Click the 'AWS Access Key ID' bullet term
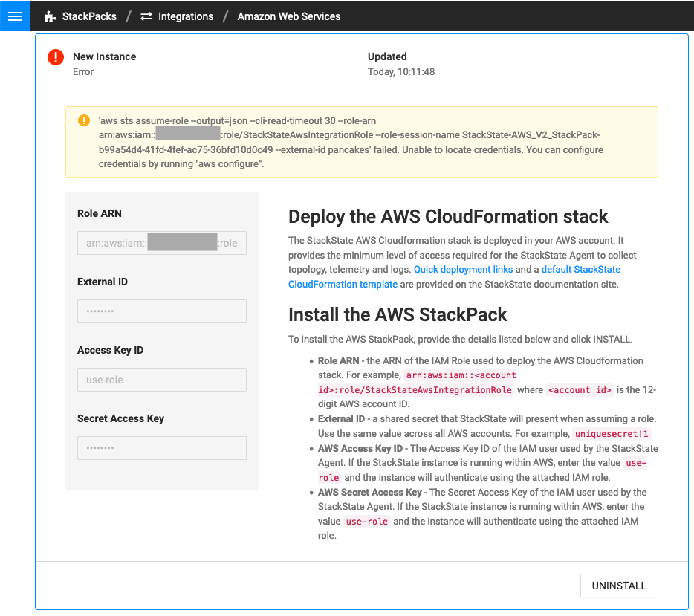Screen dimensions: 694x616 [360, 448]
